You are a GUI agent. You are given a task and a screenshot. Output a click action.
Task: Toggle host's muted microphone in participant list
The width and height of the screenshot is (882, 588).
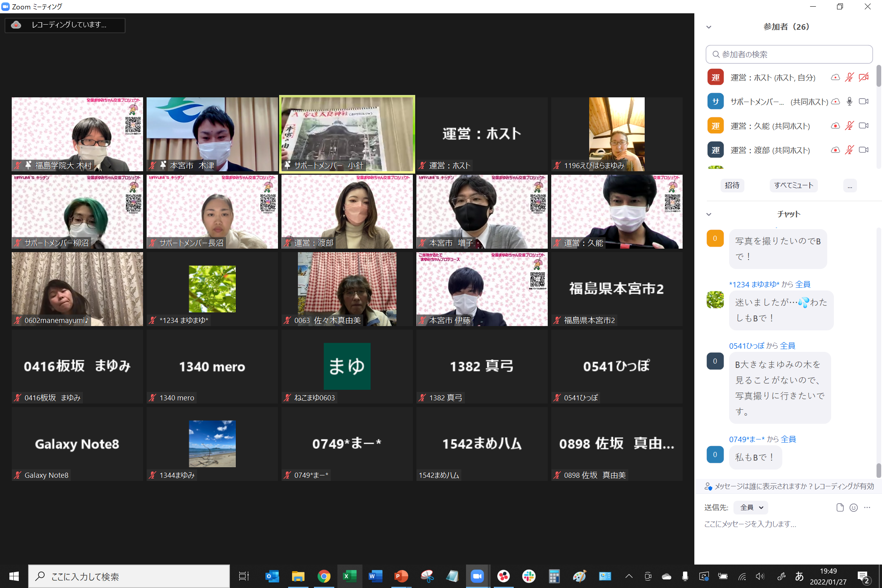850,77
